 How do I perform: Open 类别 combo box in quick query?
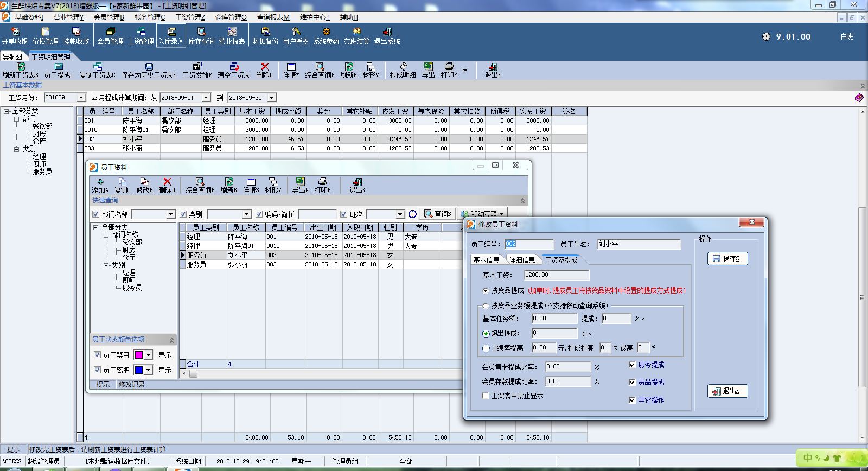(246, 214)
